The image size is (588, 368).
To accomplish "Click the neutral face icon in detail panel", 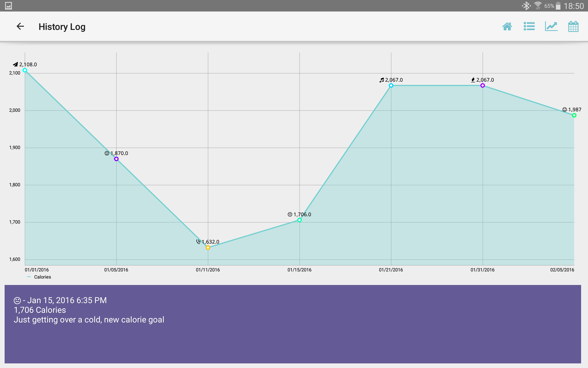I will [17, 301].
